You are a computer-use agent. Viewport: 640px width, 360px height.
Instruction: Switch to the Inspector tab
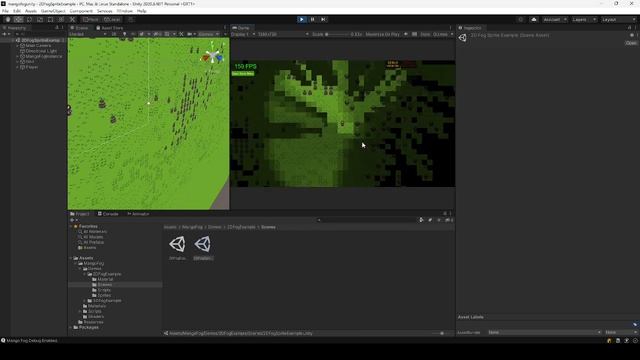(470, 28)
